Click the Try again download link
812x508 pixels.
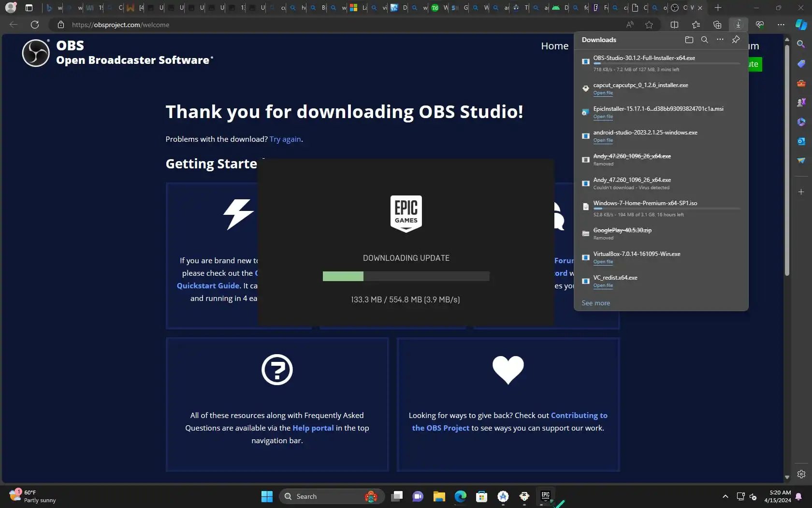285,139
